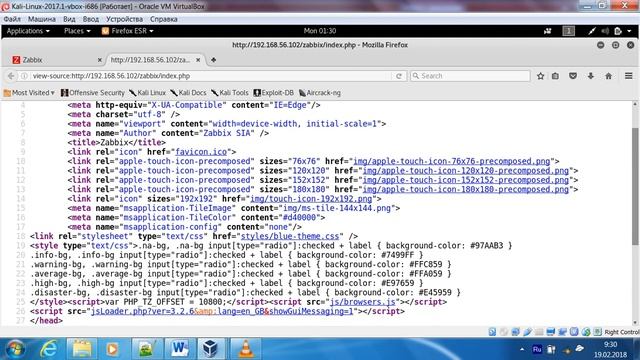Open the Kali top bar workspace switcher labeled 1
The image size is (640, 360).
569,31
